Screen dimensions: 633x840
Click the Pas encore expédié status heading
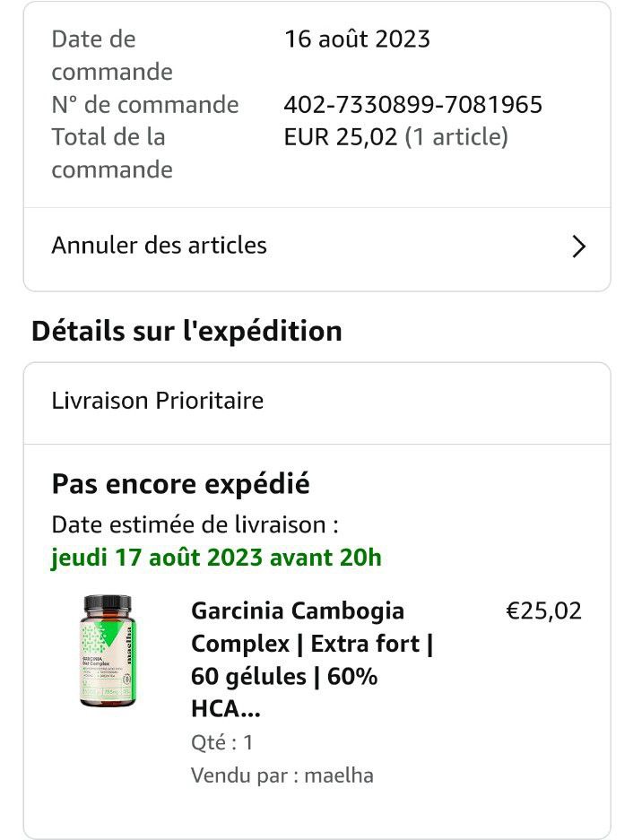tap(180, 484)
